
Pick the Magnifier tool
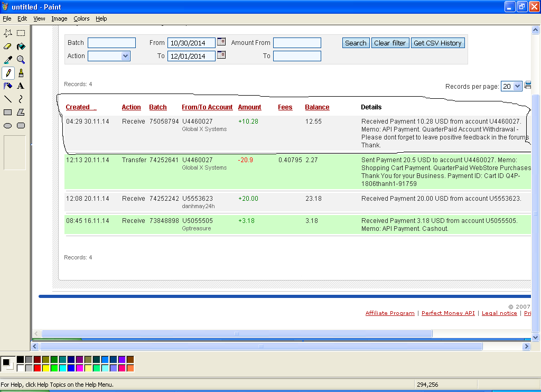pyautogui.click(x=21, y=60)
